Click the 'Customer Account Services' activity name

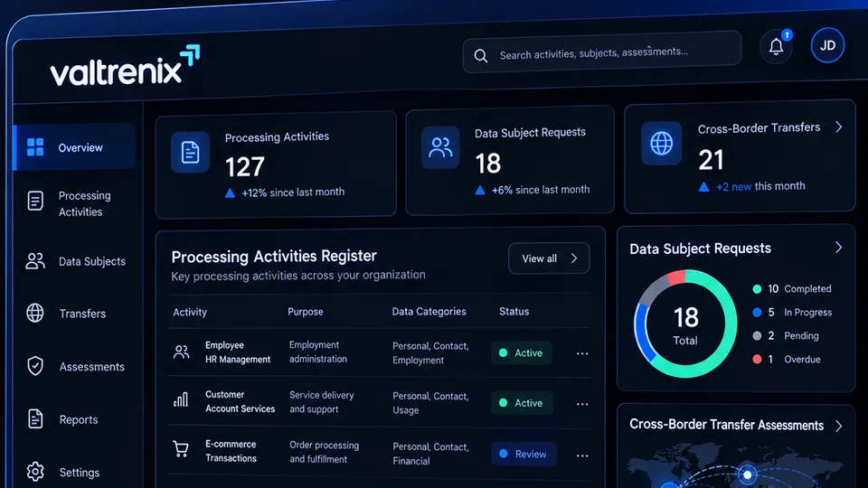[241, 401]
